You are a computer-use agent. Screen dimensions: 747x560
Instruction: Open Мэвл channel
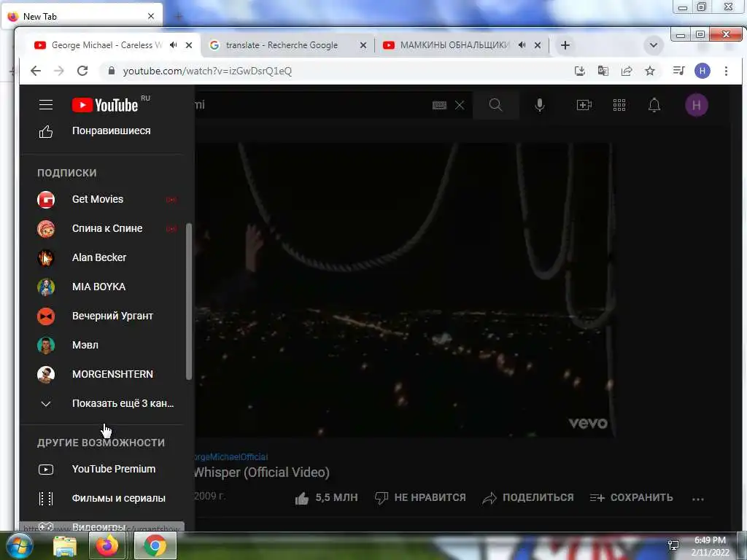[107, 345]
